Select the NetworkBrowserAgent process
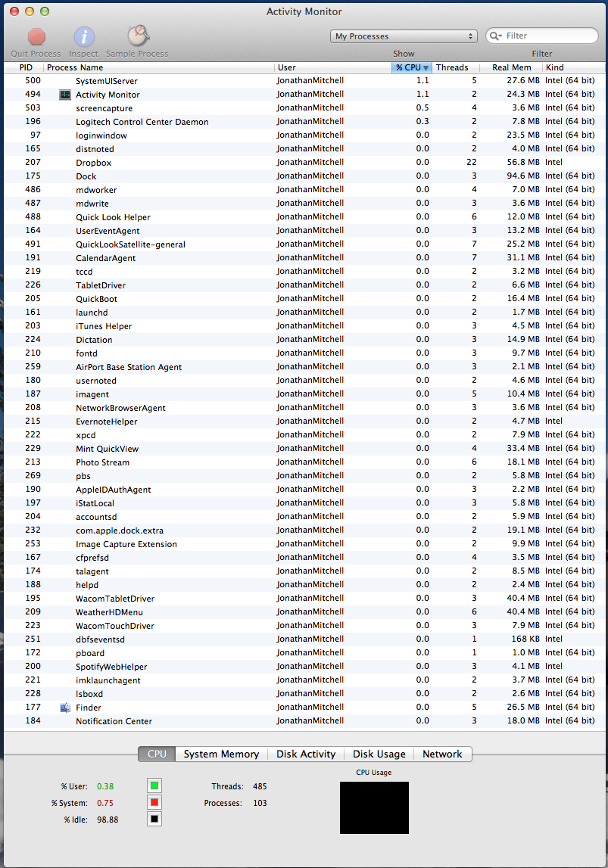608x868 pixels. pyautogui.click(x=304, y=407)
